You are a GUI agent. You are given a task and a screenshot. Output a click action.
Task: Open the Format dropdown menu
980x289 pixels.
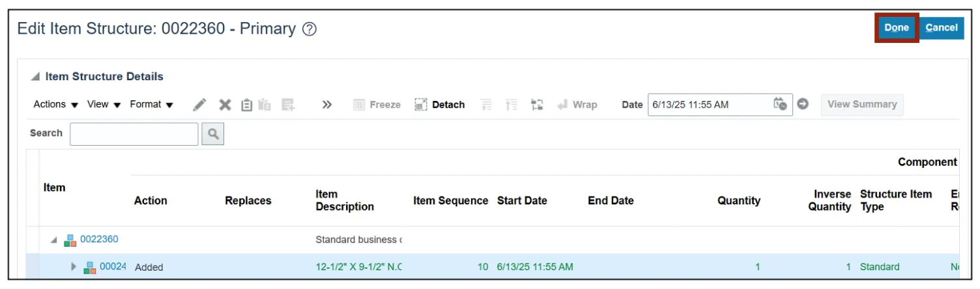[x=151, y=105]
